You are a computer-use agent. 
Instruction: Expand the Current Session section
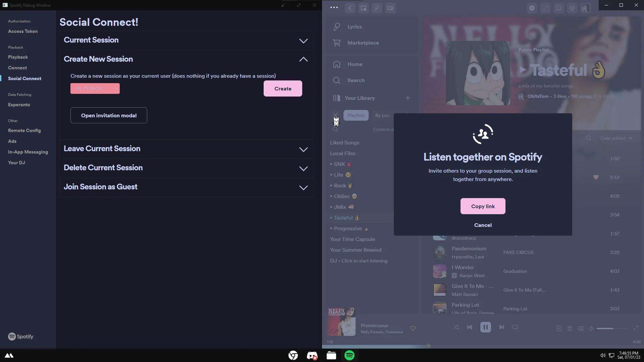point(303,41)
